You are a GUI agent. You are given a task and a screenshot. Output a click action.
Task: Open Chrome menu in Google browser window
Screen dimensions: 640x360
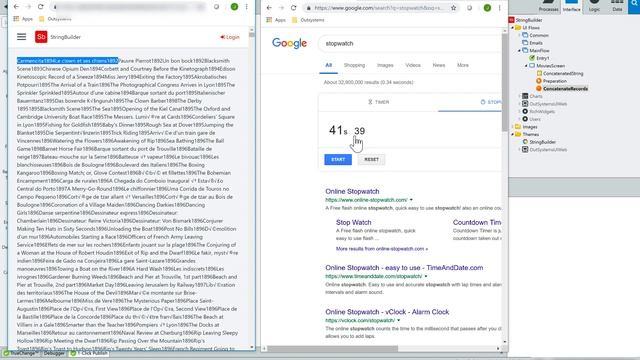point(500,8)
